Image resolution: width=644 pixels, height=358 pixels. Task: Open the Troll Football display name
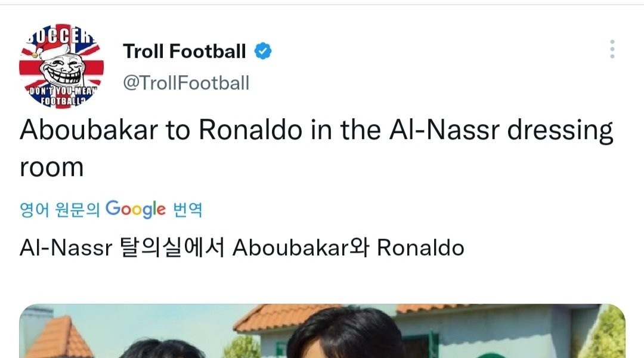[184, 52]
